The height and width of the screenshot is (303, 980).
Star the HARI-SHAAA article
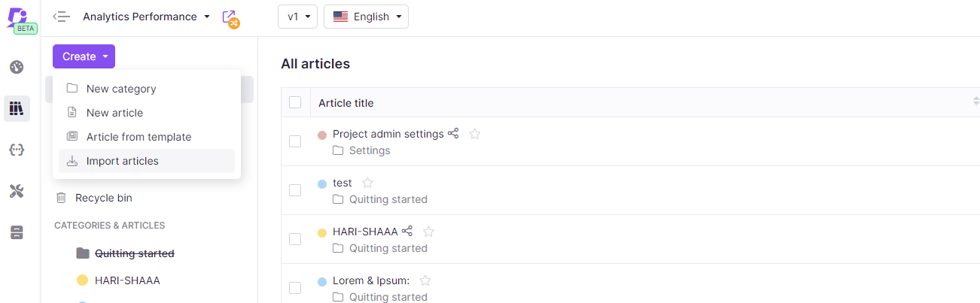point(428,232)
